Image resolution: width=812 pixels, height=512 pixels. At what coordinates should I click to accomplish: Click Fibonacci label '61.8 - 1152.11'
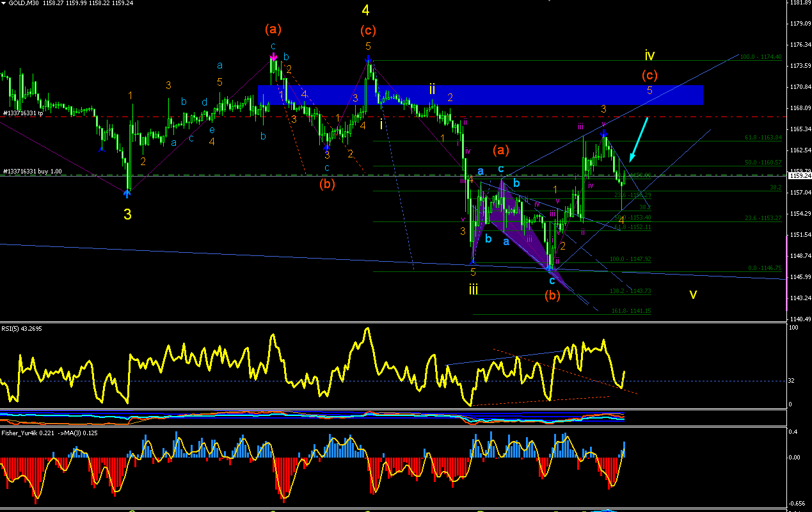(632, 227)
